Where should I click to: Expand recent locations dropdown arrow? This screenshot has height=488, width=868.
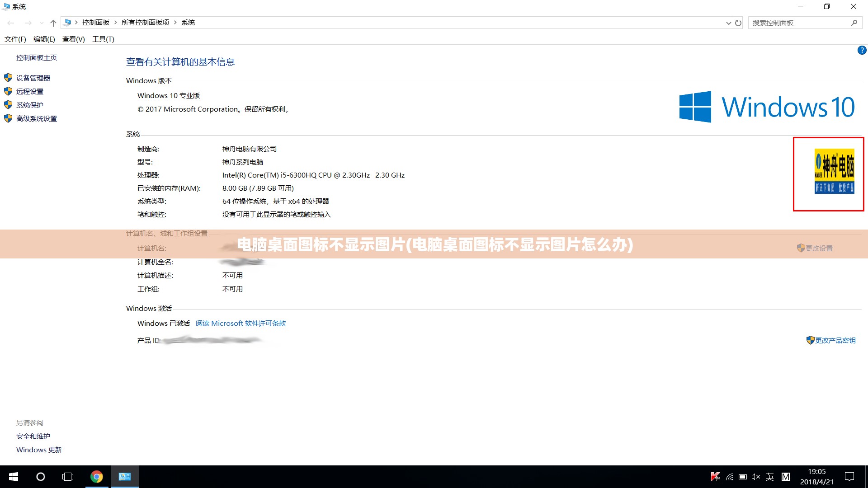[42, 23]
